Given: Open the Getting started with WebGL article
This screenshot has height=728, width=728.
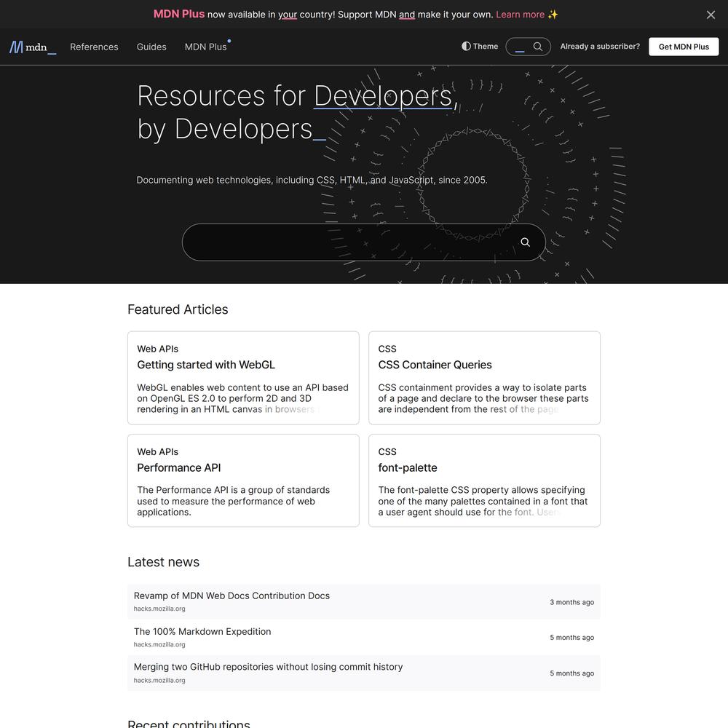Looking at the screenshot, I should [x=206, y=365].
